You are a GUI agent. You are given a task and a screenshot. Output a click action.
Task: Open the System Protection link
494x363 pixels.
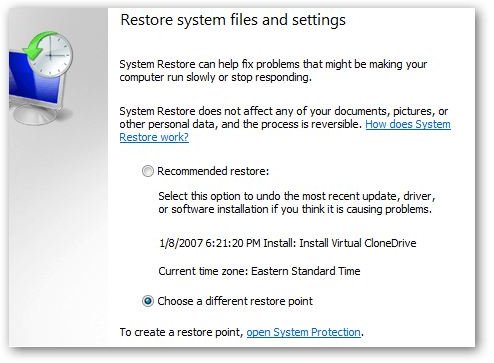[303, 332]
